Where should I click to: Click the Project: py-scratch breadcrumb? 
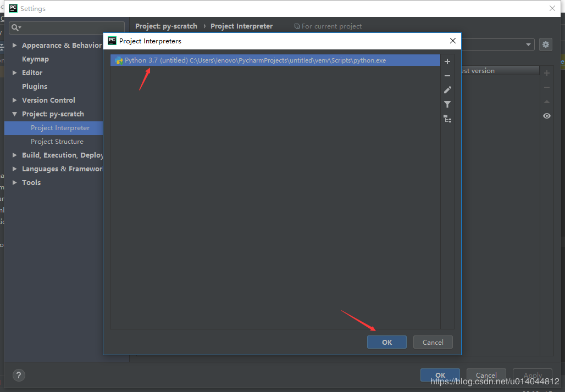point(166,26)
